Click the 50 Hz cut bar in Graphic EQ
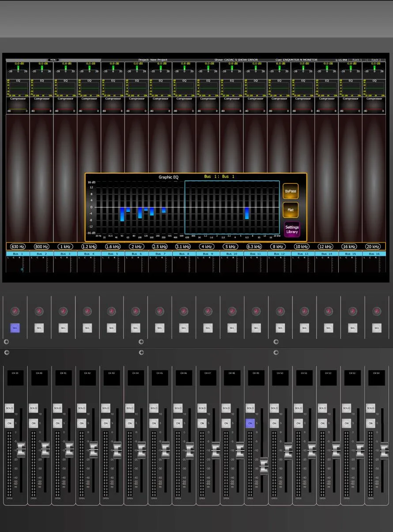This screenshot has width=393, height=532. pos(122,214)
